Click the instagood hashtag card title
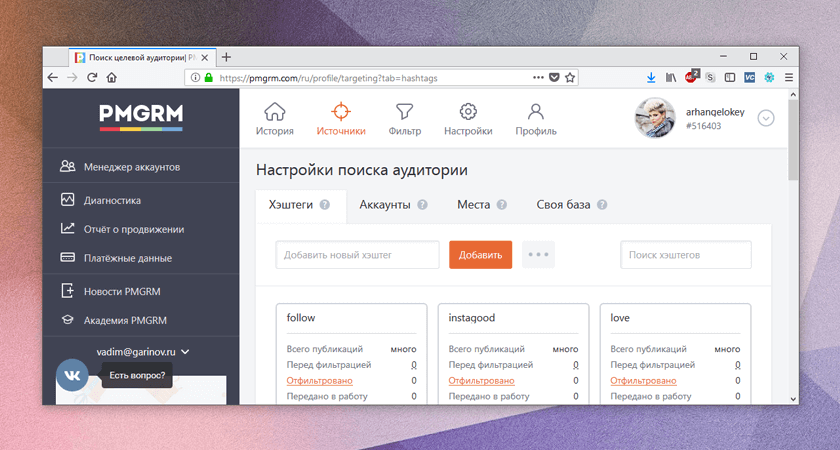The width and height of the screenshot is (840, 450). coord(471,318)
